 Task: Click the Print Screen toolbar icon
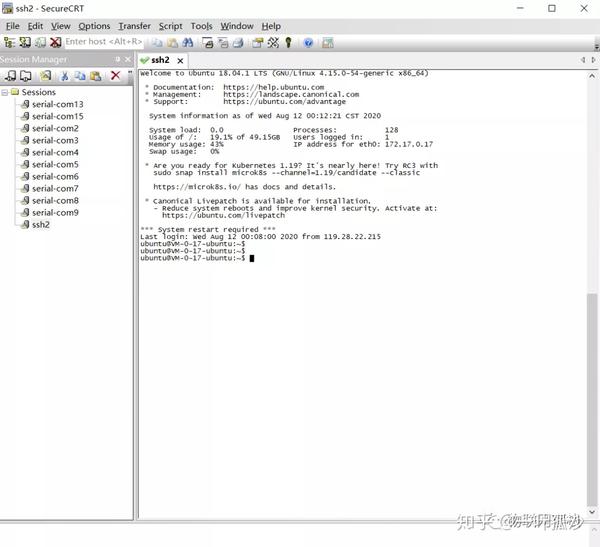[207, 42]
